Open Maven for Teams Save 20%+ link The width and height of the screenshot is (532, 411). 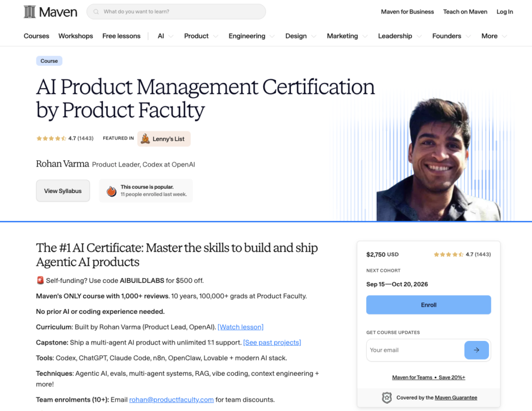coord(429,377)
